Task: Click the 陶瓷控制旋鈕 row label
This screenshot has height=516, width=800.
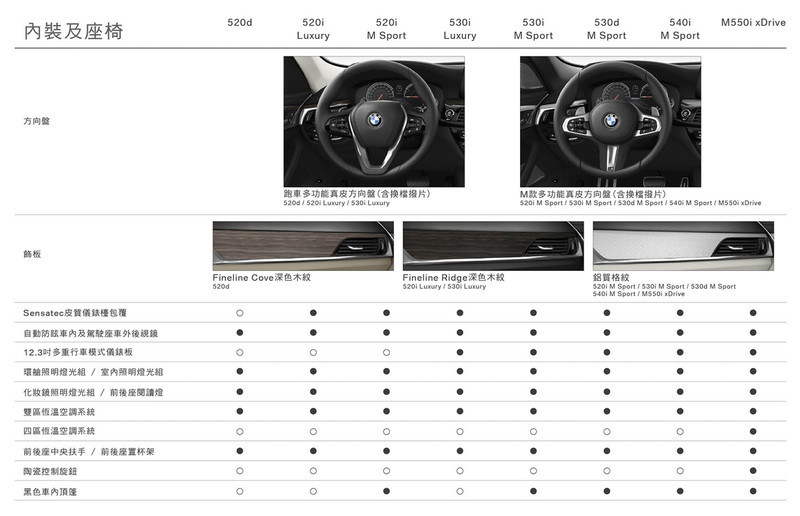Action: 50,471
